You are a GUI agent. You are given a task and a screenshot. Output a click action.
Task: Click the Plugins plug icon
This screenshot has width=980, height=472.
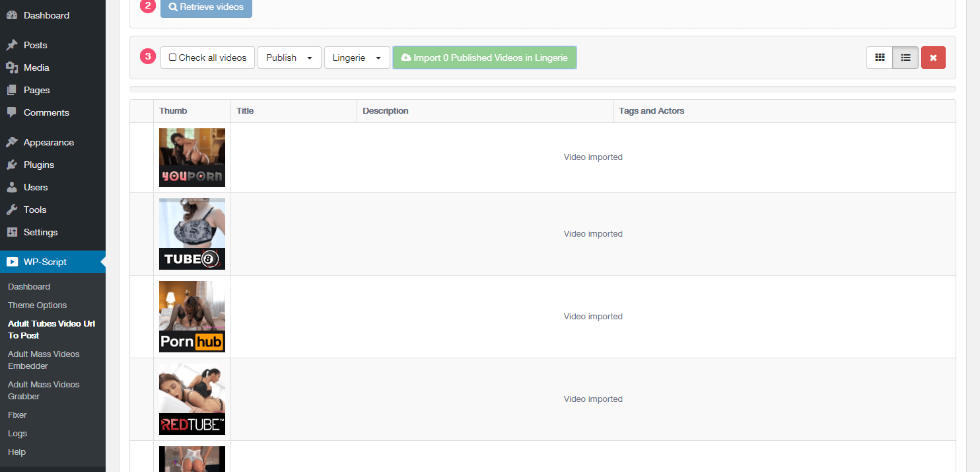point(12,165)
